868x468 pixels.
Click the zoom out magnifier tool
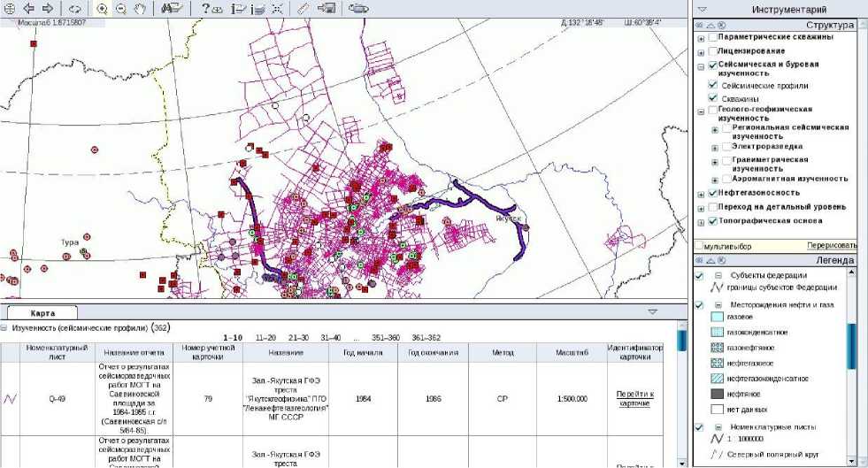tap(121, 9)
